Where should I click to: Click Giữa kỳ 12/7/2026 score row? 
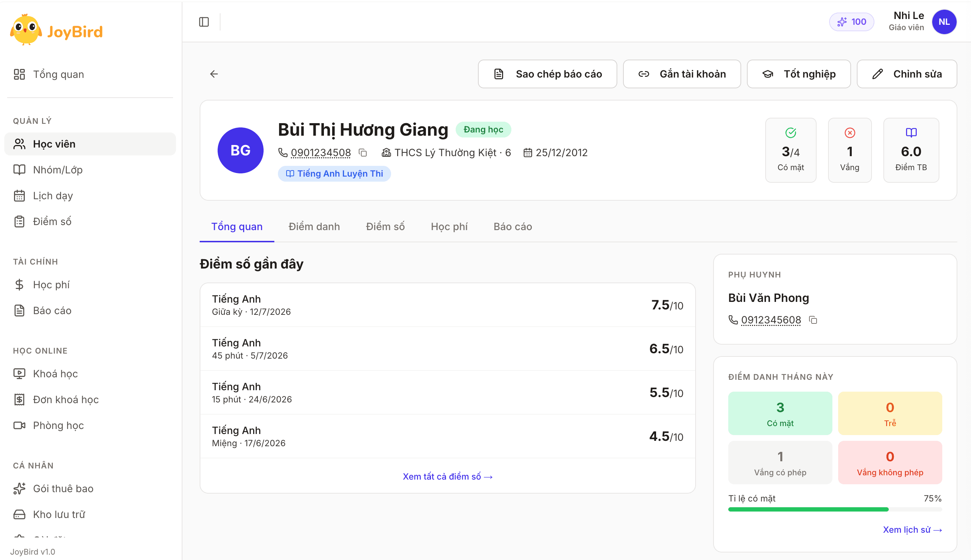(447, 305)
